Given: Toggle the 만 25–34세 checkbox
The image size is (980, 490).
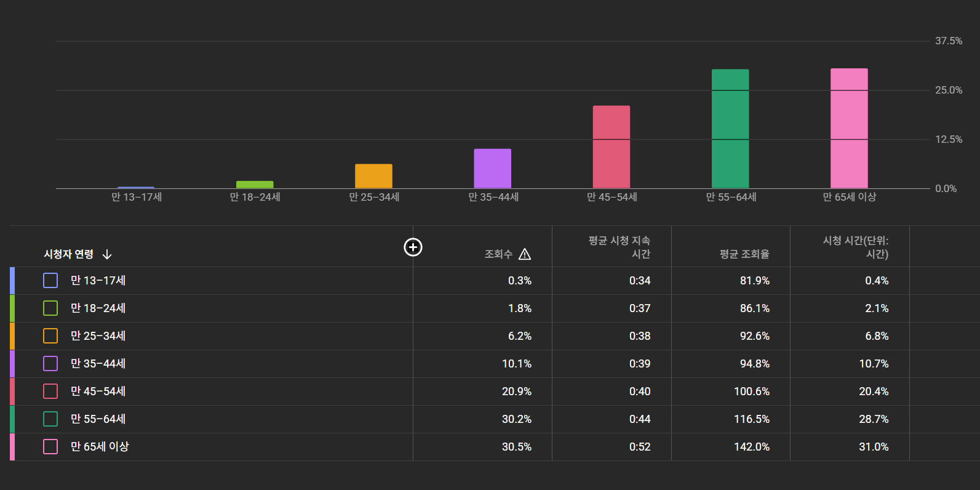Looking at the screenshot, I should 50,336.
